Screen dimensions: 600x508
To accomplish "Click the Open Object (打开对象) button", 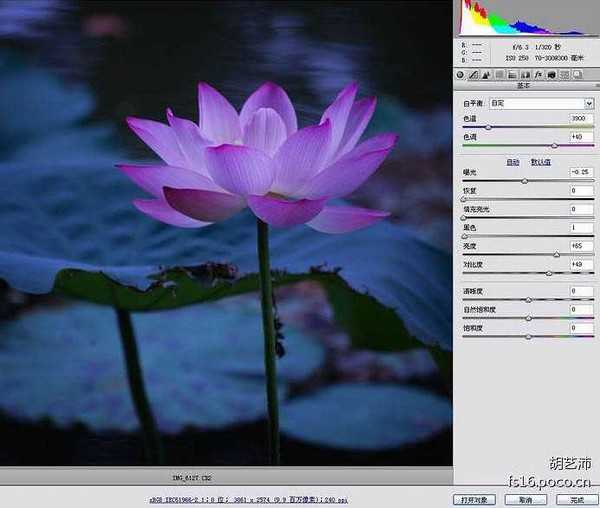I will click(476, 498).
